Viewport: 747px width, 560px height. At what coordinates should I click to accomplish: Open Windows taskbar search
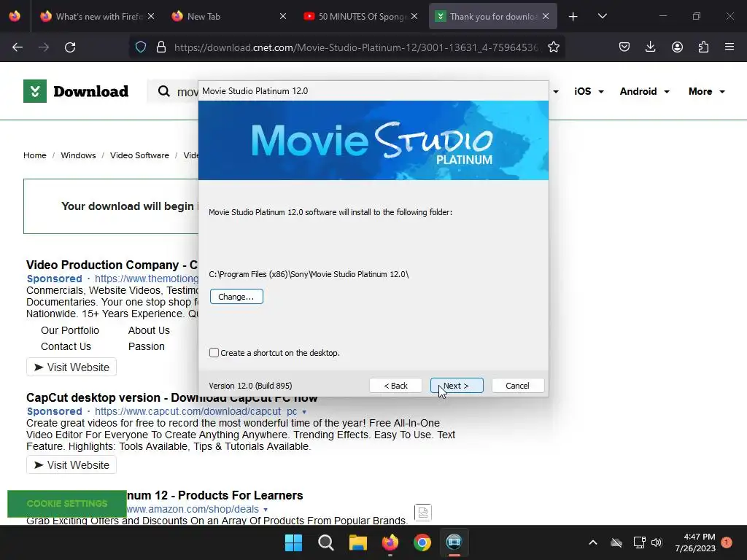tap(326, 542)
